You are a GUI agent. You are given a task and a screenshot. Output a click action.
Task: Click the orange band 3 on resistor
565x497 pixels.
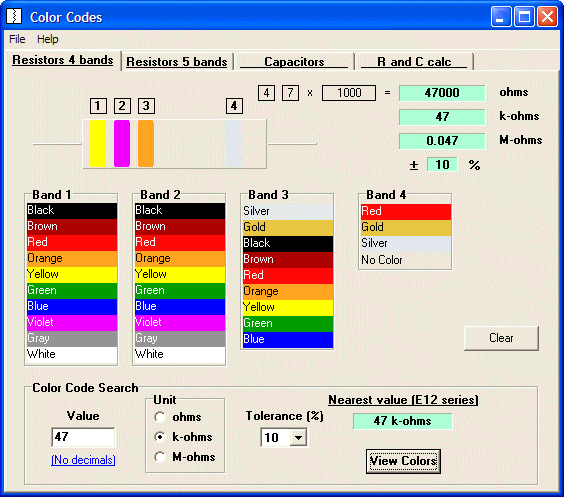click(x=146, y=143)
